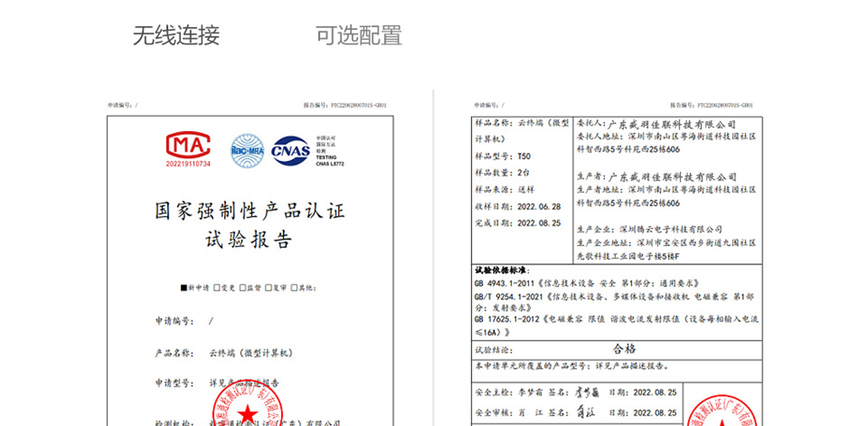Tick the 复审 checkbox
868x426 pixels.
coord(268,288)
